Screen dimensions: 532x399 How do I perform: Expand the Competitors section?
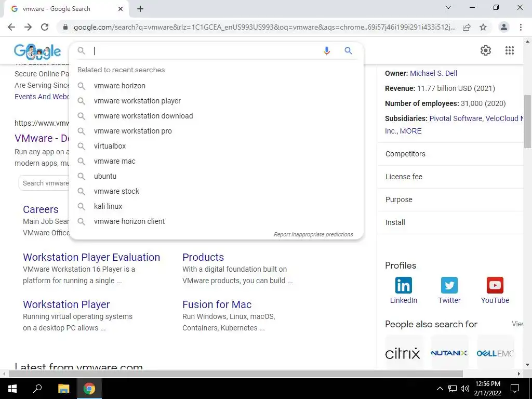tap(450, 154)
